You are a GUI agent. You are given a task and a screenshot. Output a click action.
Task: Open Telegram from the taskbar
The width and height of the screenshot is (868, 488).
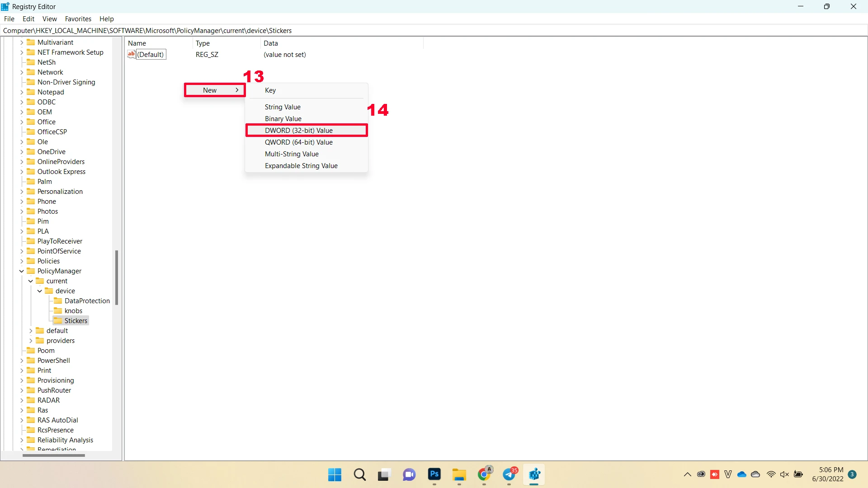point(509,474)
